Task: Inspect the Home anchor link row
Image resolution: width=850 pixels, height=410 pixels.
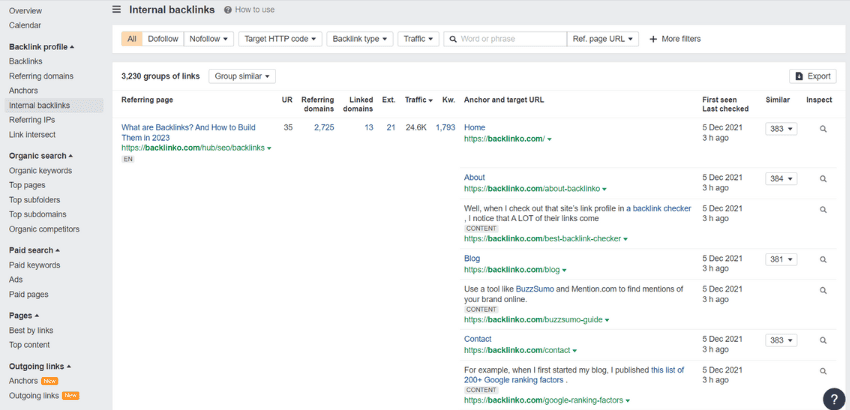Action: click(823, 129)
